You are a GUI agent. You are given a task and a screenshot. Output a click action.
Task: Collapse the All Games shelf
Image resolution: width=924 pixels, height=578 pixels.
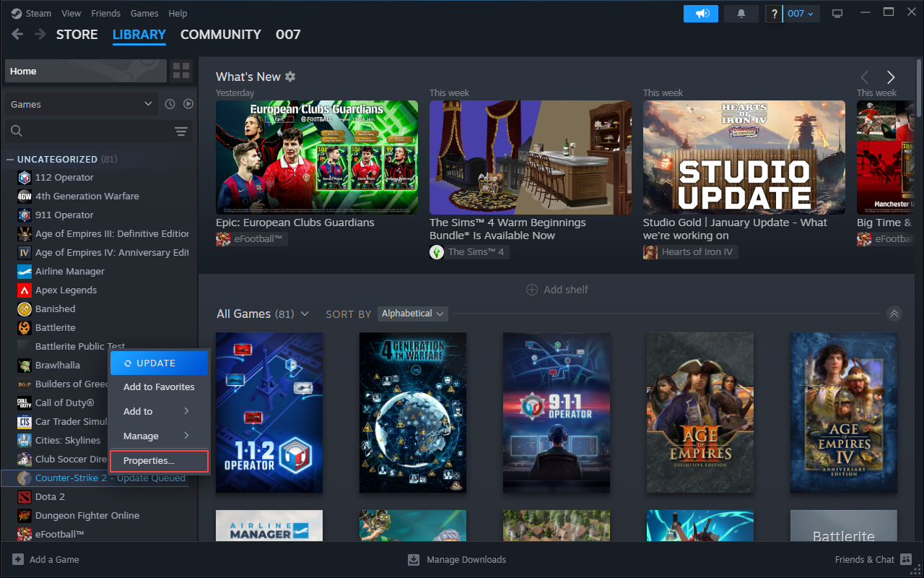(x=894, y=314)
